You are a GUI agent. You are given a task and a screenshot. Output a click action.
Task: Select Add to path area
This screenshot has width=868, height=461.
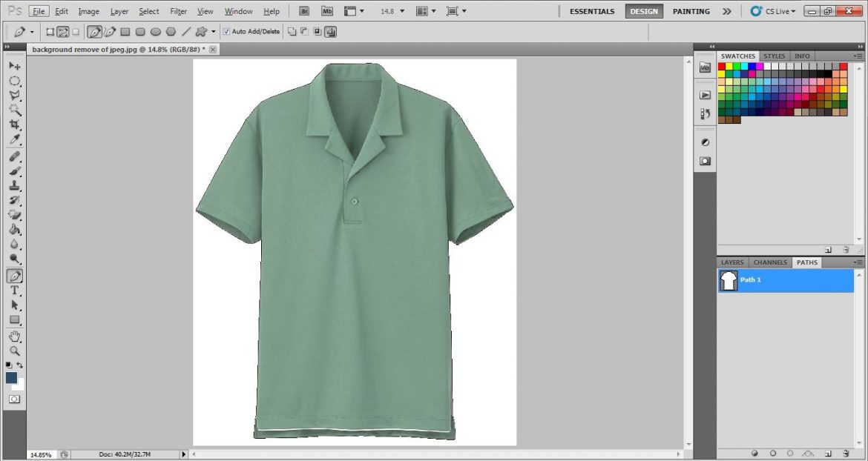(x=292, y=32)
